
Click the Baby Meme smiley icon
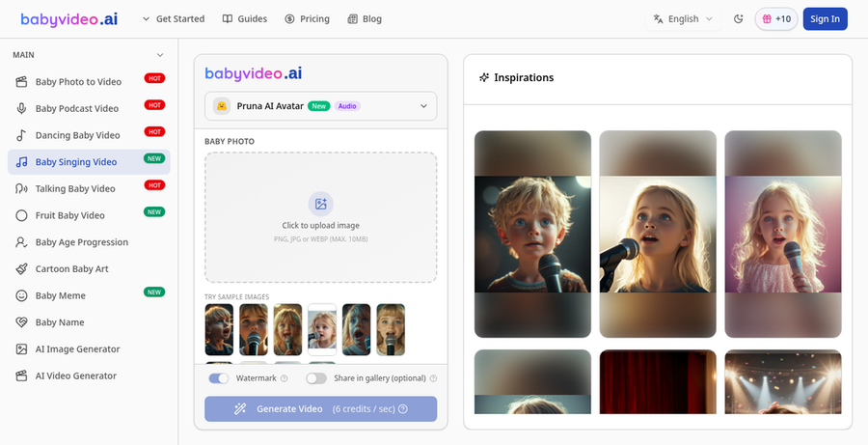click(x=21, y=295)
